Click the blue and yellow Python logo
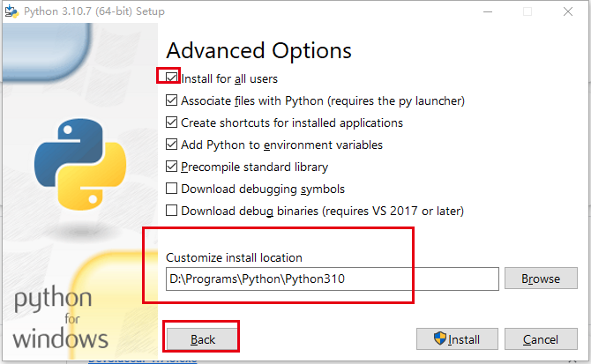 [x=80, y=165]
